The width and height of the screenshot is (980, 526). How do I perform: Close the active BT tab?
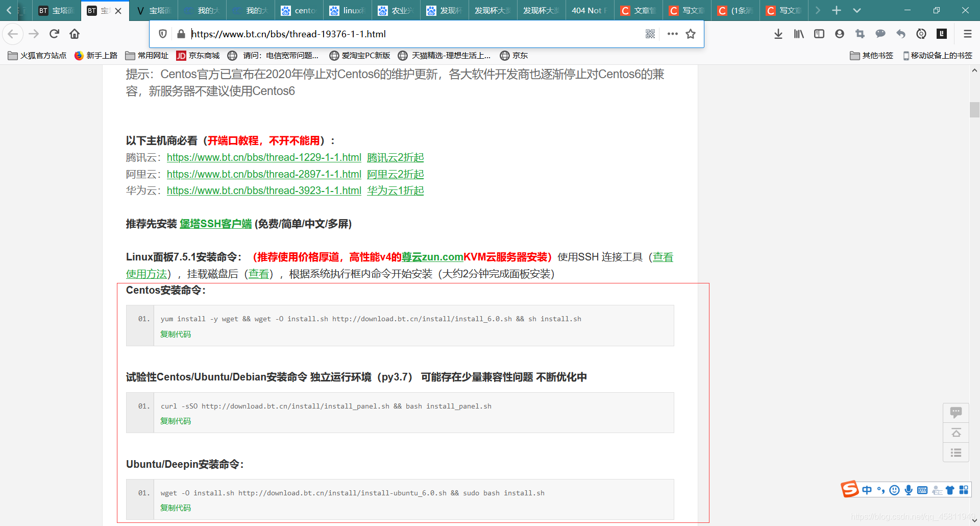coord(118,11)
